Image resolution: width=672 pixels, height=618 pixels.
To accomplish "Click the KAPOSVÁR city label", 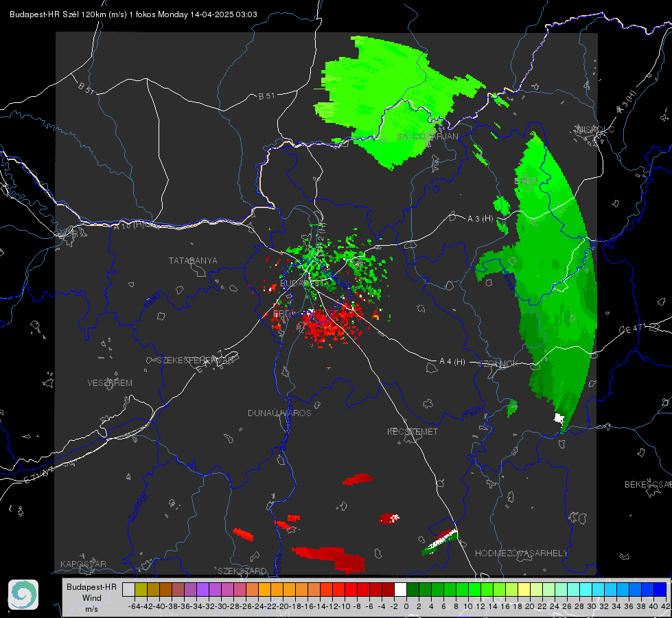I will 83,564.
